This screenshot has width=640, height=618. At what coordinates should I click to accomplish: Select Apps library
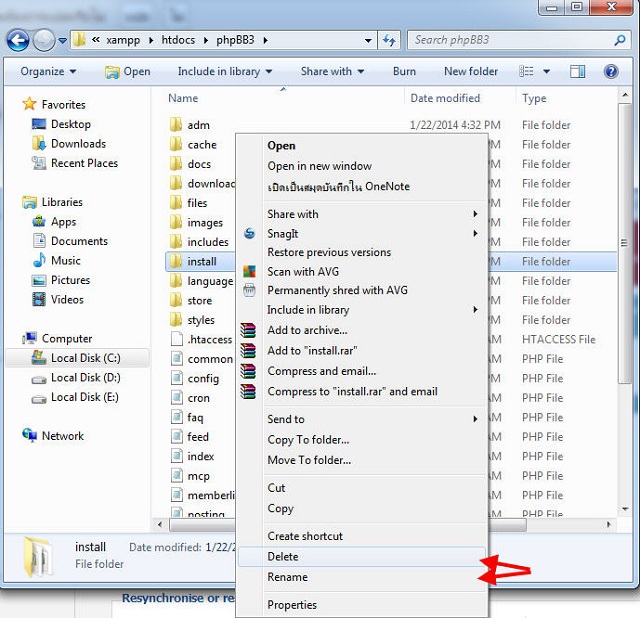click(63, 222)
